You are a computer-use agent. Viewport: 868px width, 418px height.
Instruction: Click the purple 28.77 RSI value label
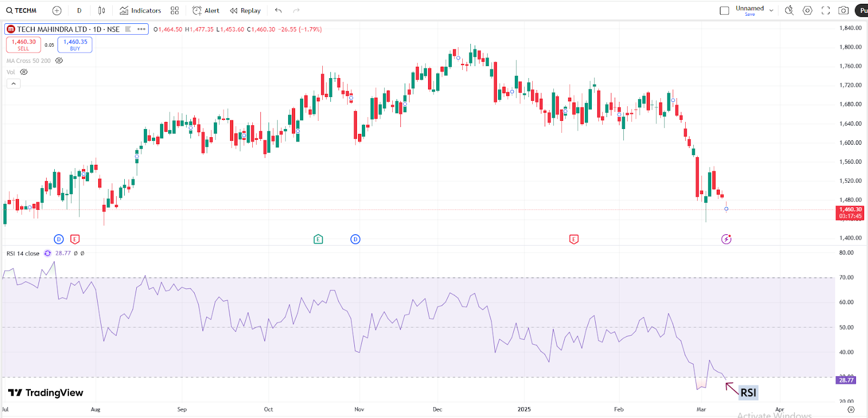[x=846, y=380]
